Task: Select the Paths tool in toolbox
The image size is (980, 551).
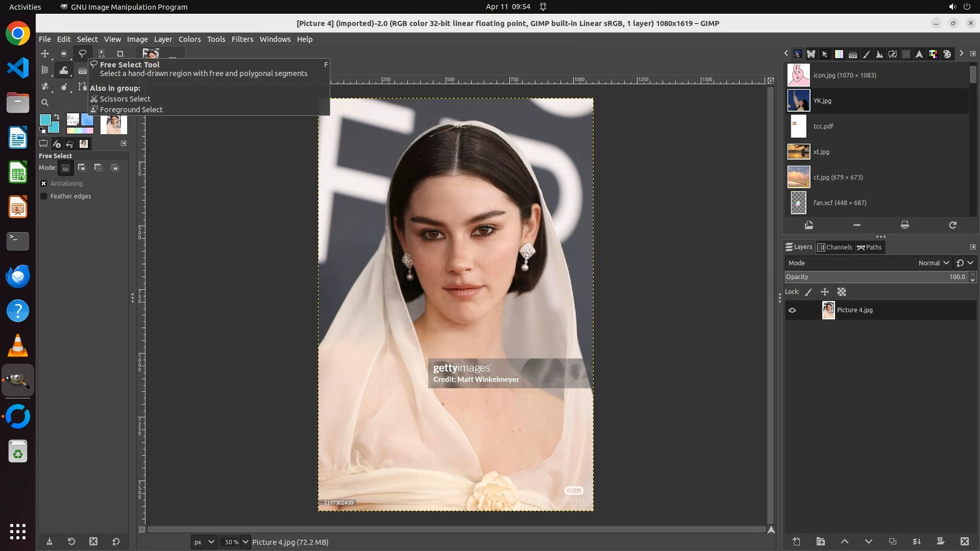Action: (x=82, y=87)
